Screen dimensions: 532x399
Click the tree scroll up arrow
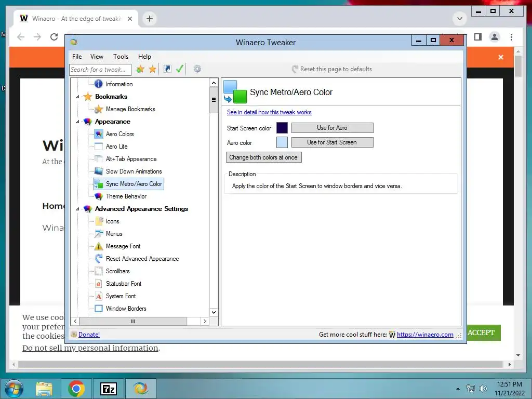(214, 83)
